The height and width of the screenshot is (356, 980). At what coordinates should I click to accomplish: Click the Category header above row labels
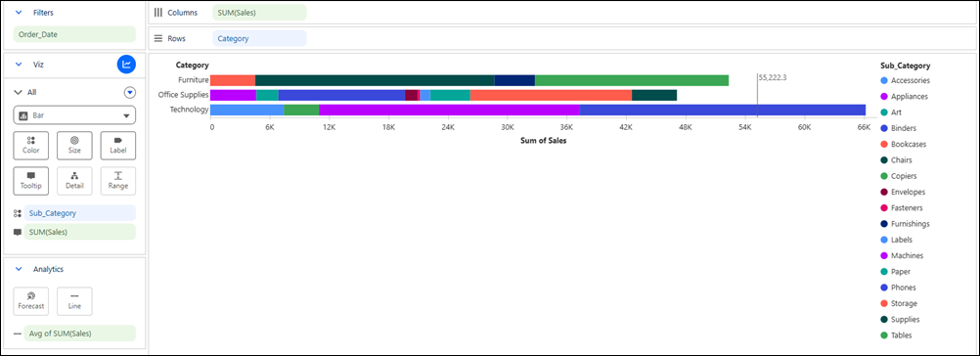(x=192, y=65)
